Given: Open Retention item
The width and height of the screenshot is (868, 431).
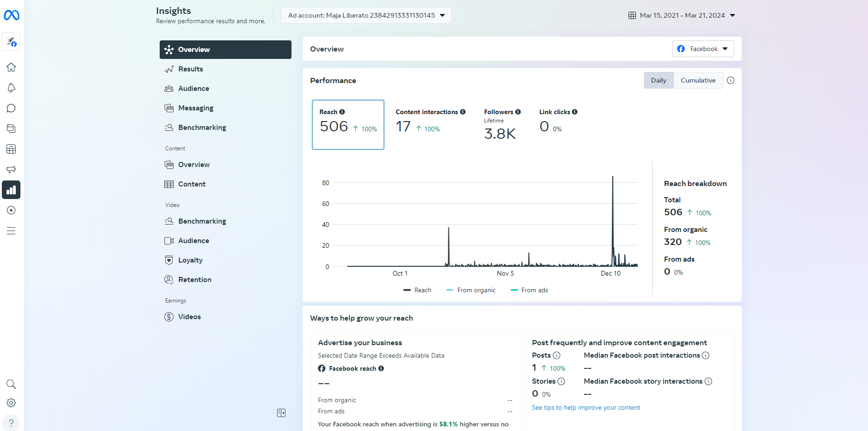Looking at the screenshot, I should tap(226, 280).
